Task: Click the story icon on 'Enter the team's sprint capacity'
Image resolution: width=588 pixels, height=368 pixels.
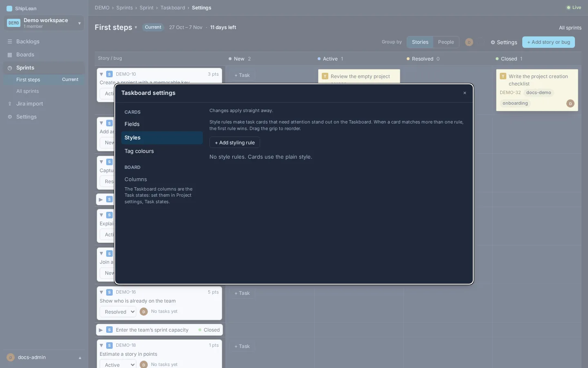Action: [x=109, y=330]
